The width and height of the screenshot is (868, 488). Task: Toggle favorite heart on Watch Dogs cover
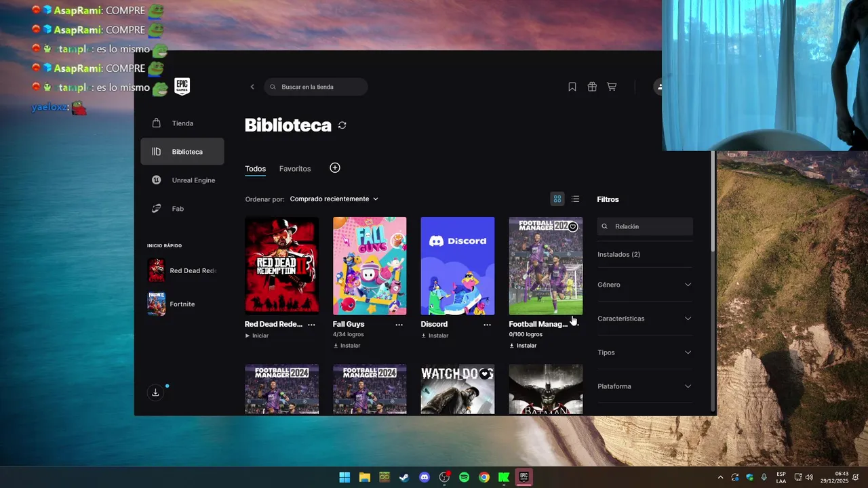click(485, 374)
